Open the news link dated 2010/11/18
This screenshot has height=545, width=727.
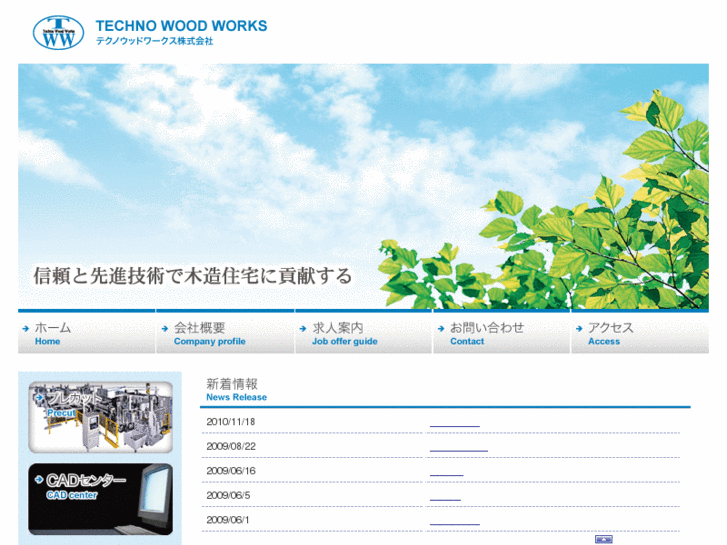pos(454,424)
